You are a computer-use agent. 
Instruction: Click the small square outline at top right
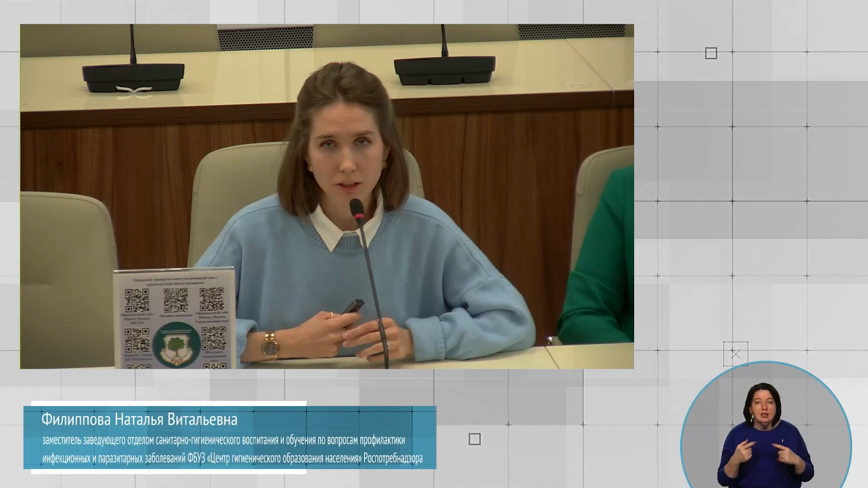point(711,53)
